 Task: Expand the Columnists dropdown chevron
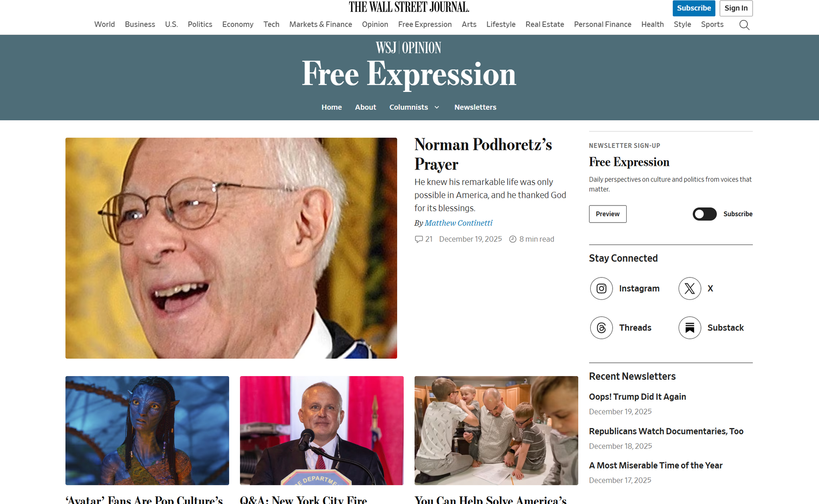tap(437, 107)
